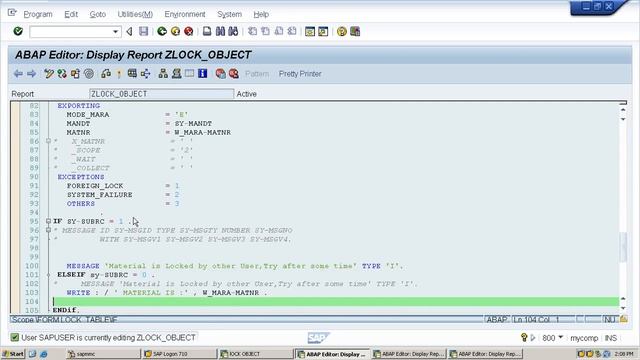This screenshot has height=360, width=640.
Task: Click the Print icon
Action: click(207, 31)
